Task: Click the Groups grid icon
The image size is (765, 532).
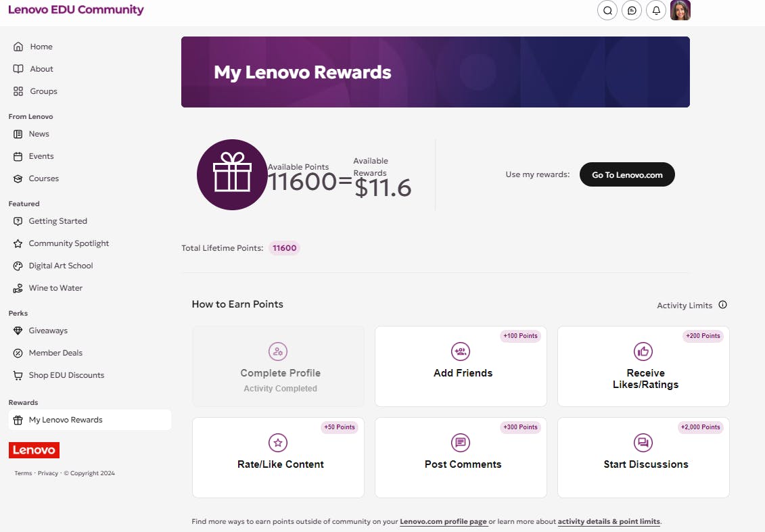Action: [x=18, y=91]
